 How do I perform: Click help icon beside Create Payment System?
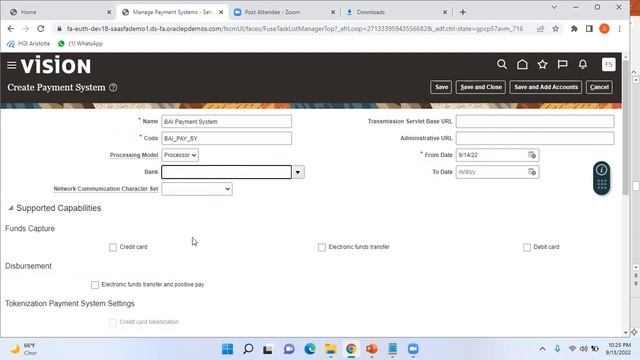(113, 88)
